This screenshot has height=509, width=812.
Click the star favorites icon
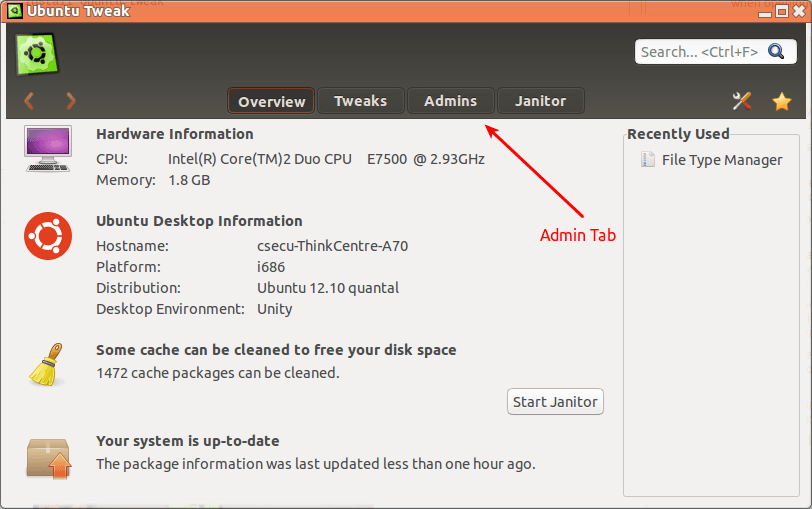(782, 101)
